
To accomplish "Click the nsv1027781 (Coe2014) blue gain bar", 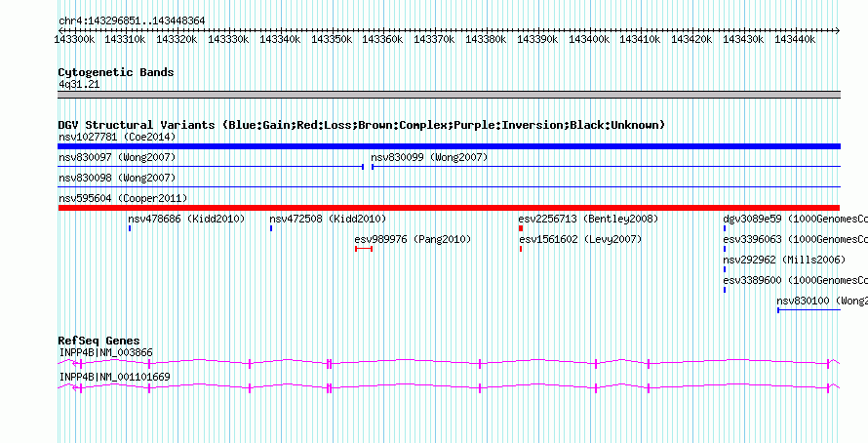I will click(449, 146).
